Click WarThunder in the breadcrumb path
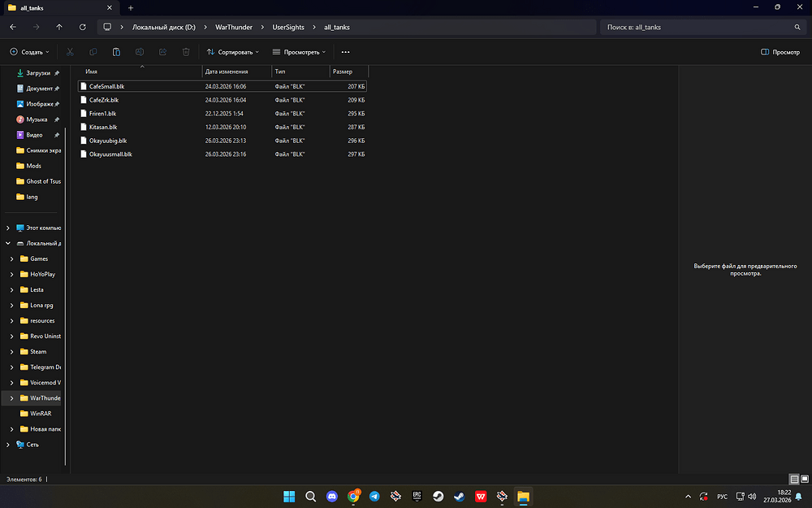The width and height of the screenshot is (812, 508). pyautogui.click(x=234, y=27)
